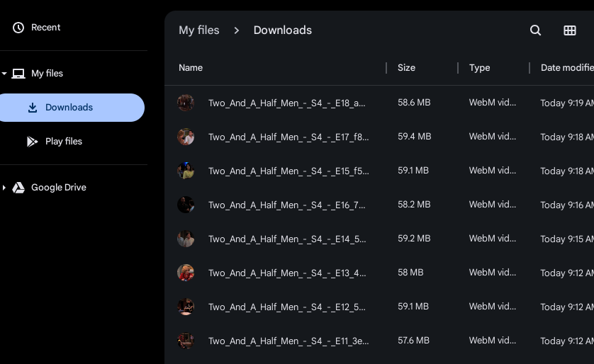This screenshot has width=594, height=364.
Task: Collapse the My files tree
Action: coord(4,74)
